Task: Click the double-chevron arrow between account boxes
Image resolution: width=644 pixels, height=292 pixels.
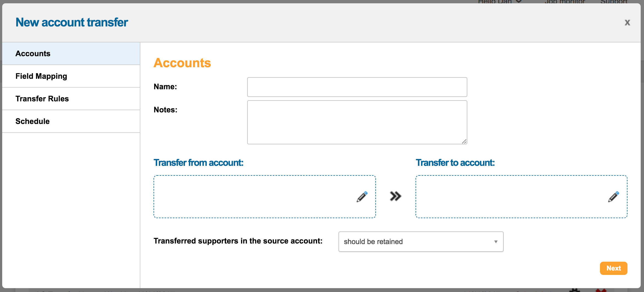Action: [x=395, y=196]
